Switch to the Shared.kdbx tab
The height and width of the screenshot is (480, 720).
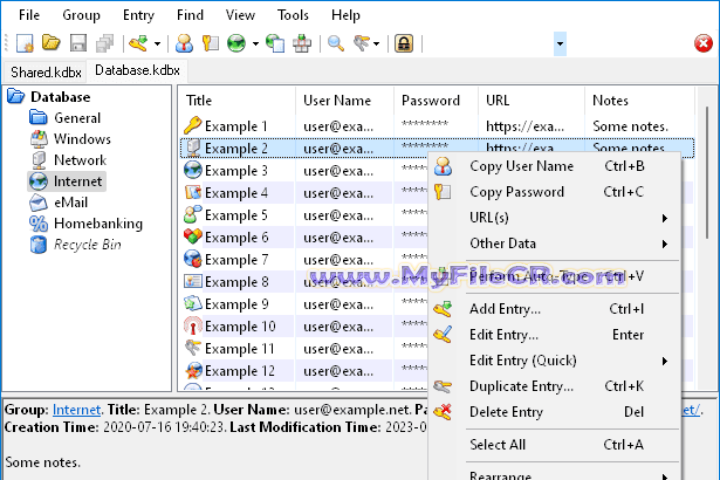[x=46, y=72]
